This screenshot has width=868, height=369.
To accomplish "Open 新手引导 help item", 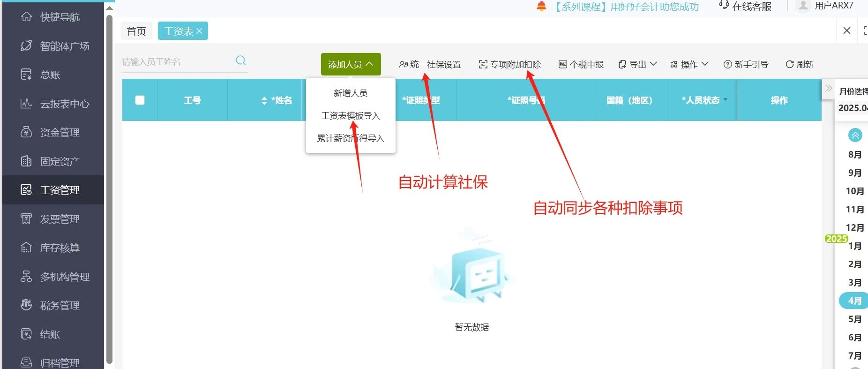I will point(746,64).
